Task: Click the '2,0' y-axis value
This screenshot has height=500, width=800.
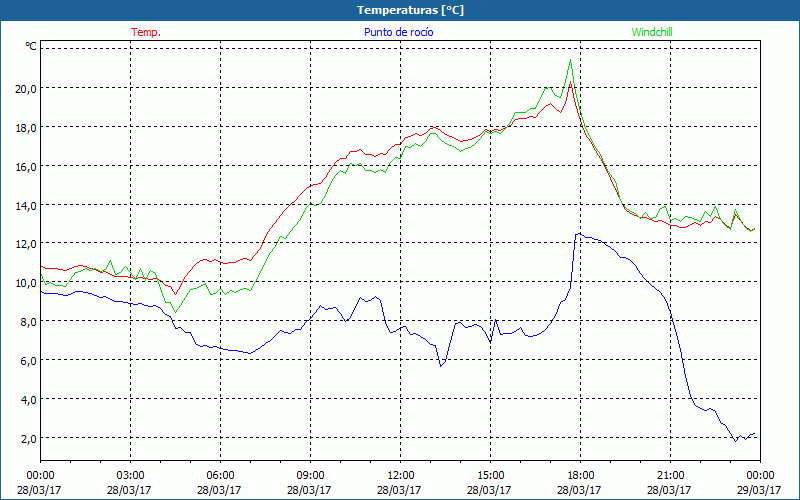Action: (29, 439)
